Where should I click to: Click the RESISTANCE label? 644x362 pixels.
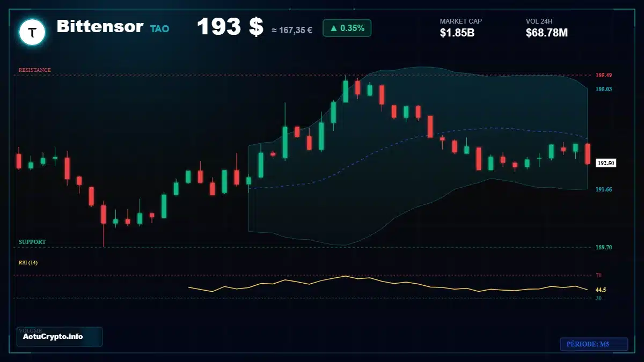35,70
